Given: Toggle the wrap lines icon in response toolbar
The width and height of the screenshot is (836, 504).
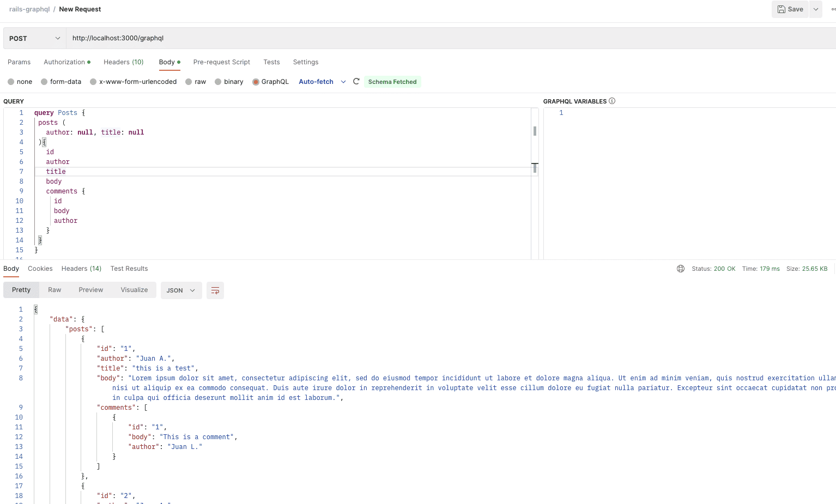Looking at the screenshot, I should 215,290.
